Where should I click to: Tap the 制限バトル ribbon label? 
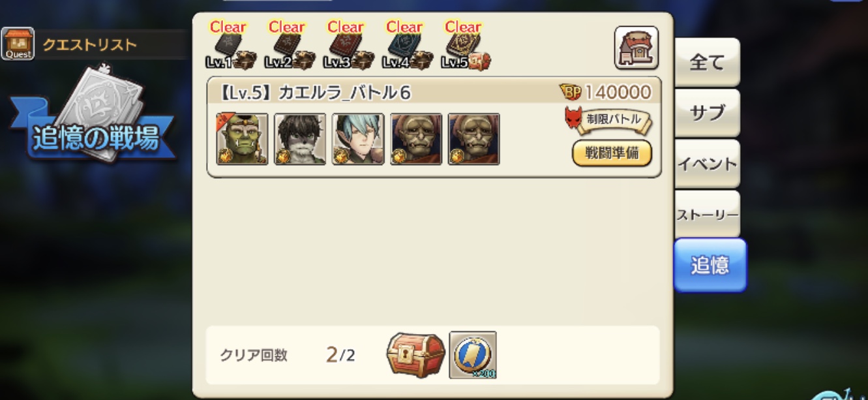pyautogui.click(x=608, y=121)
